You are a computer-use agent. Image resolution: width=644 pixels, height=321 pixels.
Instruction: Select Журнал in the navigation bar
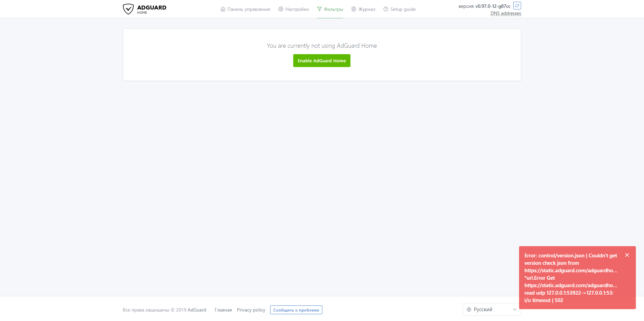(x=366, y=9)
